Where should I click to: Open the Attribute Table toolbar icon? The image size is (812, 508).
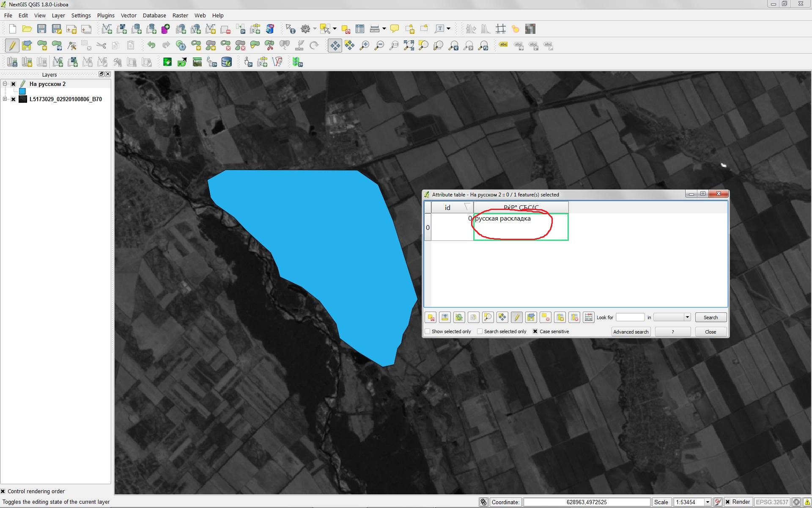tap(360, 29)
